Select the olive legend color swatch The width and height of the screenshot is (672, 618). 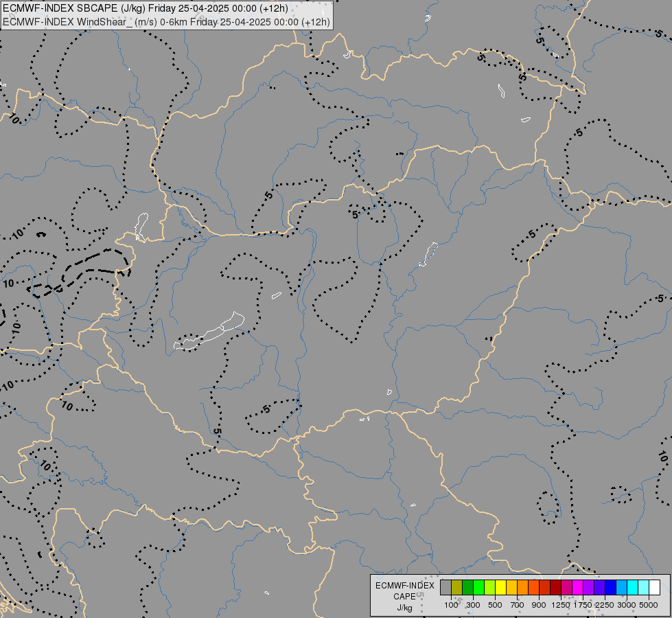pos(457,587)
